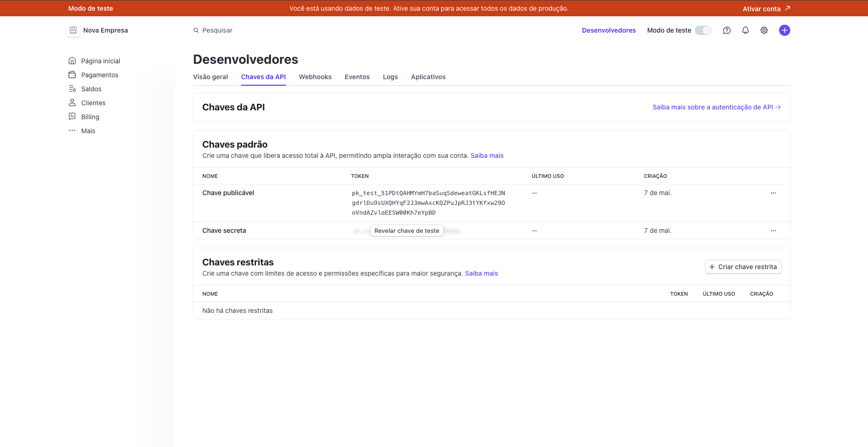
Task: Click the plus icon in Criar chave restrita
Action: tap(712, 267)
